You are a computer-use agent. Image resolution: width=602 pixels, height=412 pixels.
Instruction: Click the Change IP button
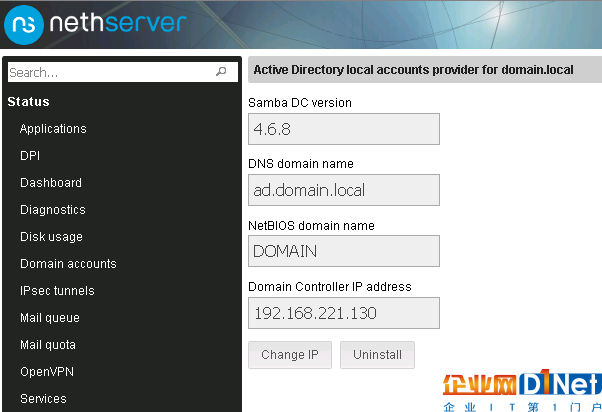pos(290,355)
